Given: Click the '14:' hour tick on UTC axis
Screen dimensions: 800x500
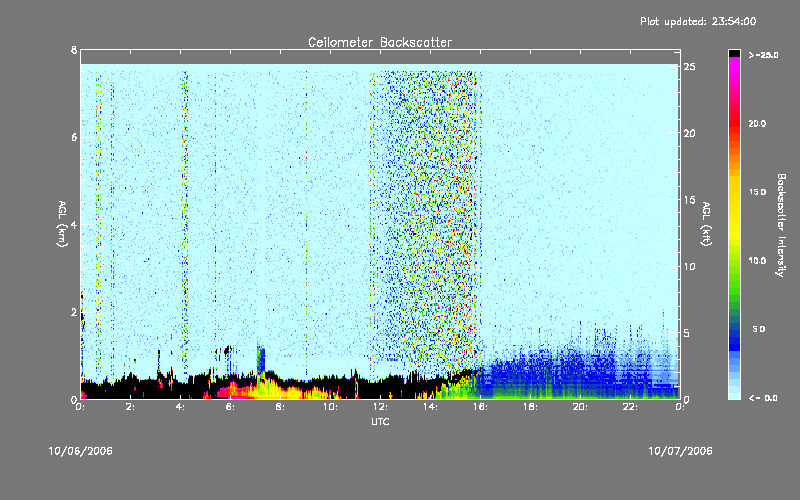Looking at the screenshot, I should click(x=430, y=407).
